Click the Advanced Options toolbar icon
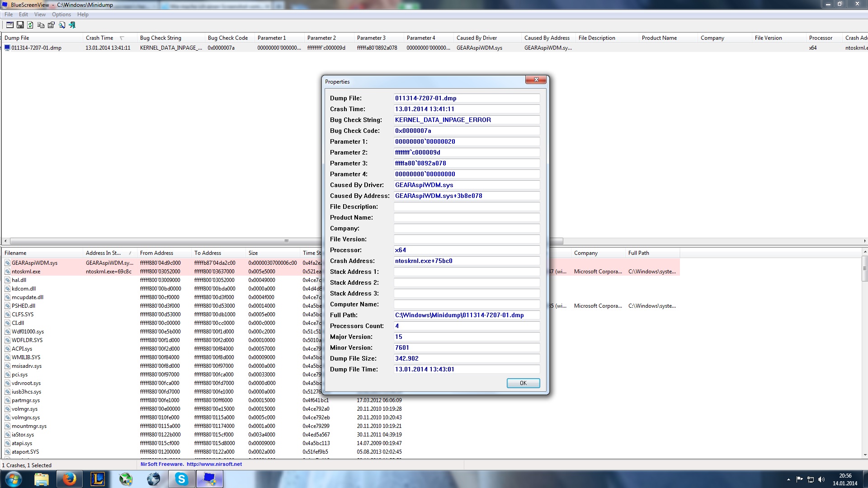Viewport: 868px width, 488px height. (9, 25)
